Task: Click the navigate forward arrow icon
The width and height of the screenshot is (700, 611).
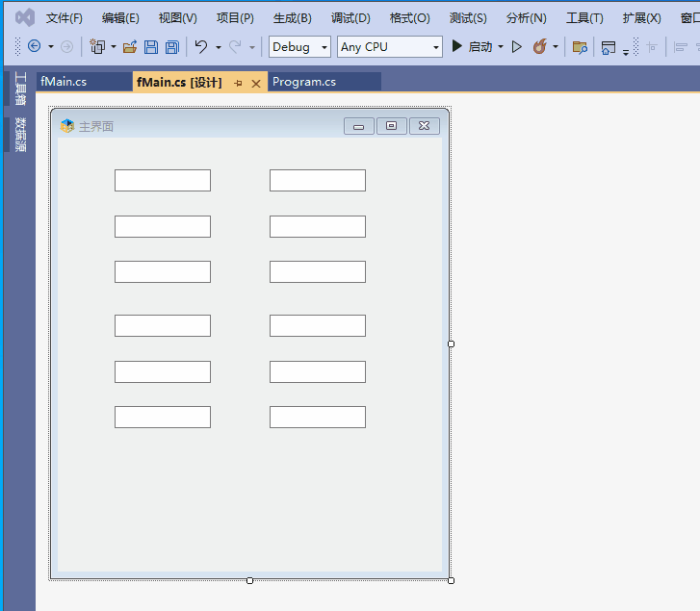Action: 66,46
